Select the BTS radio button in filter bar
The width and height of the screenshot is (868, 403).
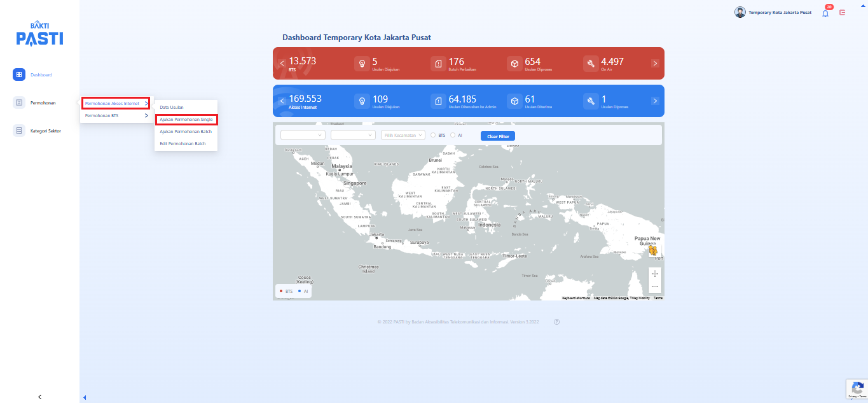tap(433, 135)
